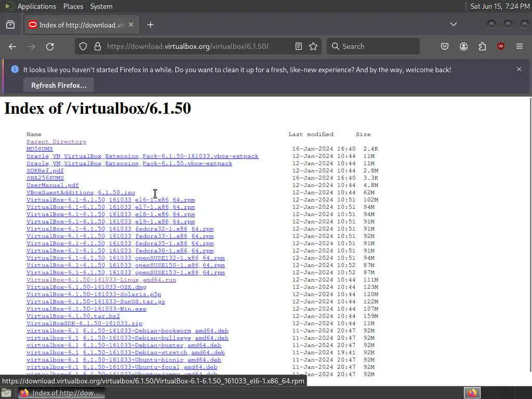Download the SunOS.tar.gz archive
The image size is (532, 399).
pos(96,302)
